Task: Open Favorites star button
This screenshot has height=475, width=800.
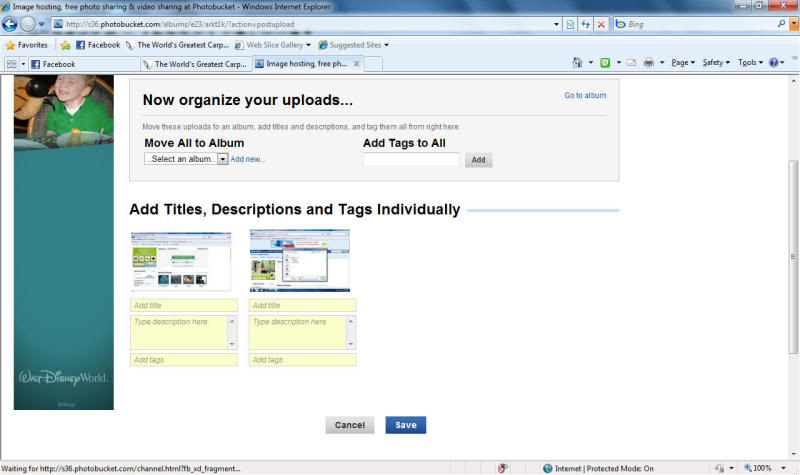Action: tap(26, 45)
